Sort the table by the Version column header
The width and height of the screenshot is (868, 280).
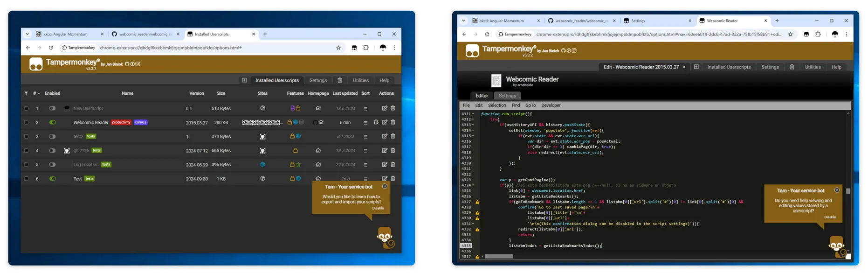pos(196,93)
